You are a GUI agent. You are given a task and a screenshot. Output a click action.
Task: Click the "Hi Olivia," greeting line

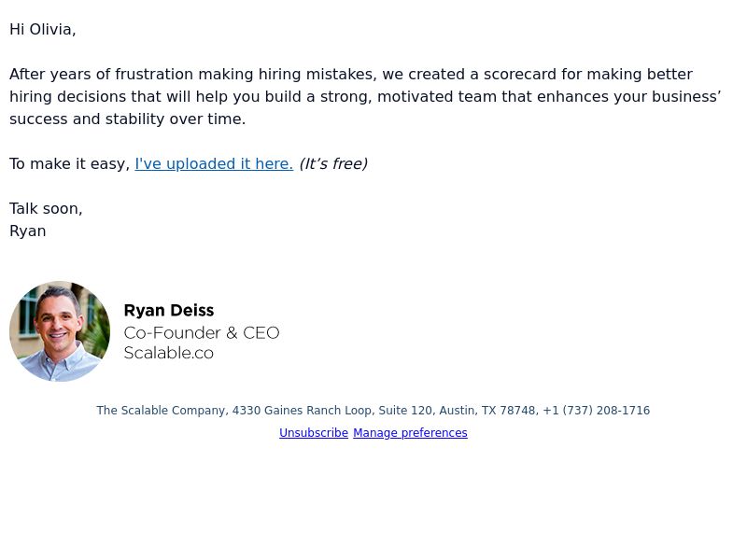point(42,30)
